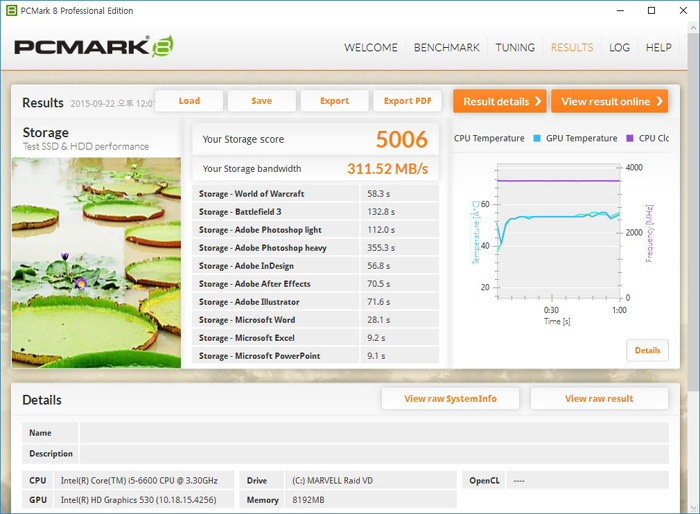Viewport: 700px width, 514px height.
Task: Click the Intel HD Graphics 530 GPU value
Action: tap(138, 500)
